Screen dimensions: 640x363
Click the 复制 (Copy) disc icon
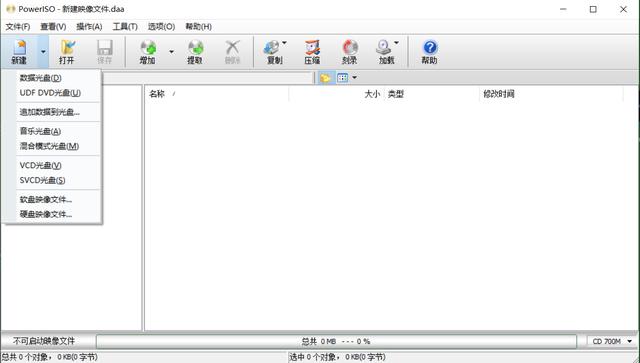point(272,48)
